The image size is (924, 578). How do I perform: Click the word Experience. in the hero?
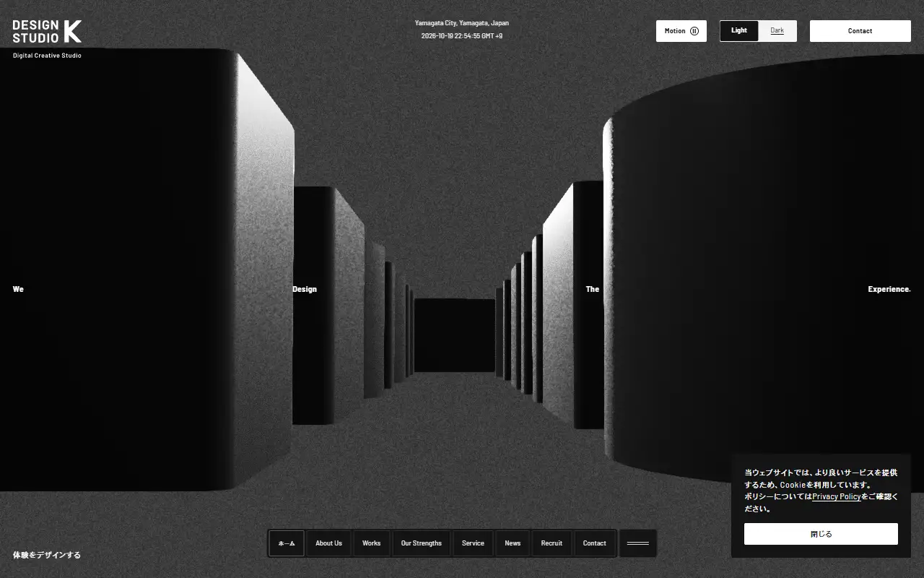[x=889, y=289]
